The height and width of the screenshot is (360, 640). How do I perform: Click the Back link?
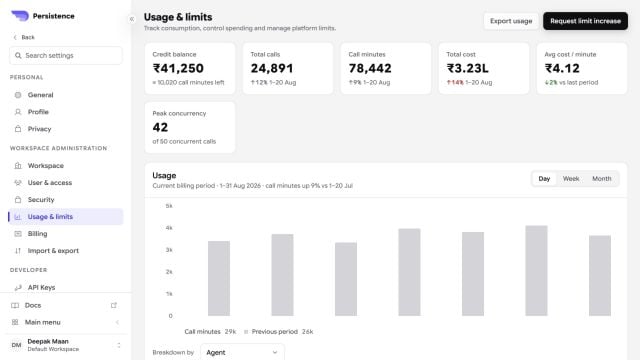coord(24,37)
